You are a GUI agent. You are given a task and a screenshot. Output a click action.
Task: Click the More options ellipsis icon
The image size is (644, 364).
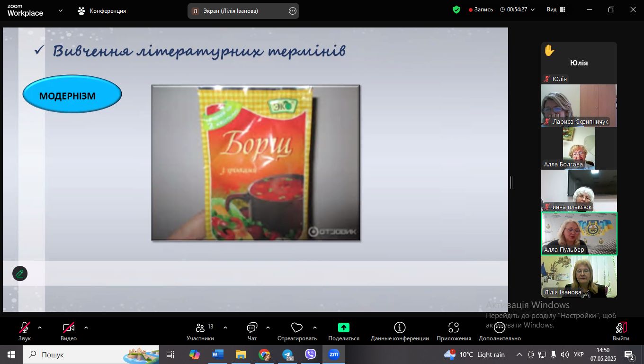click(500, 331)
